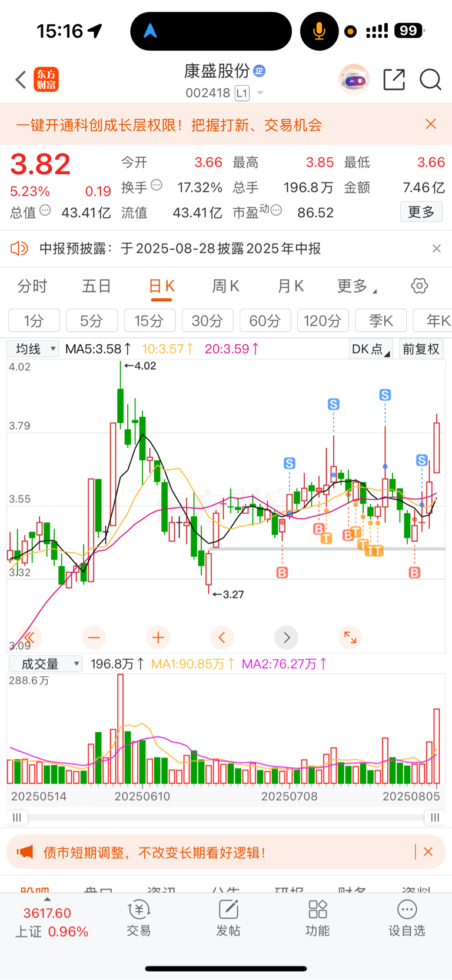Select the 60分 period button
The height and width of the screenshot is (980, 452).
[x=265, y=321]
